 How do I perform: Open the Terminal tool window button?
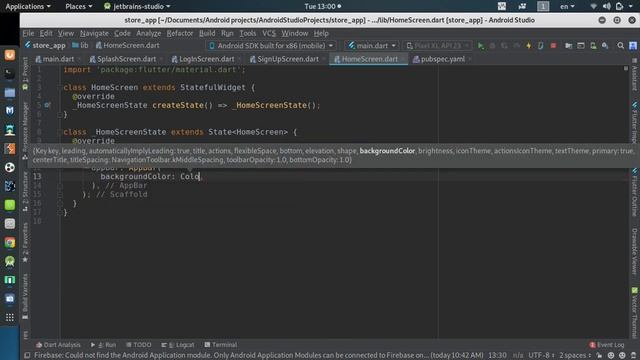click(x=220, y=345)
